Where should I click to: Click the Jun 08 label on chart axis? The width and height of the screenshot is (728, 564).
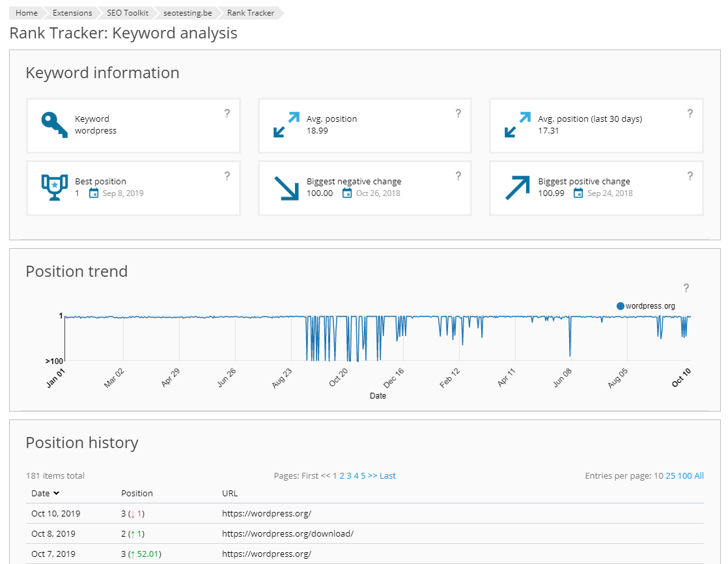click(563, 378)
